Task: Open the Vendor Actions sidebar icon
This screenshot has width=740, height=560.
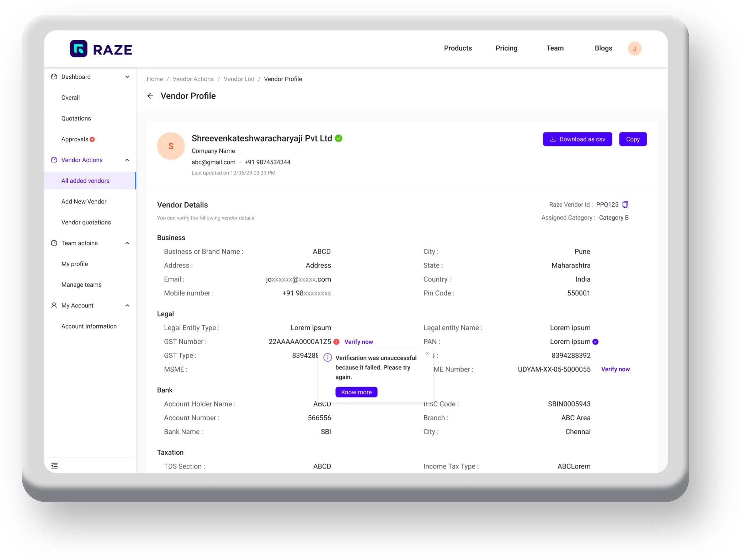Action: [x=54, y=160]
